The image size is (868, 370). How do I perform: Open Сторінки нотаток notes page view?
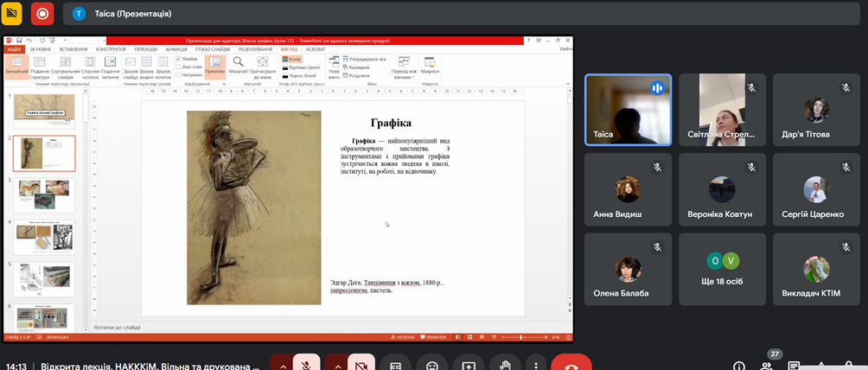tap(90, 67)
